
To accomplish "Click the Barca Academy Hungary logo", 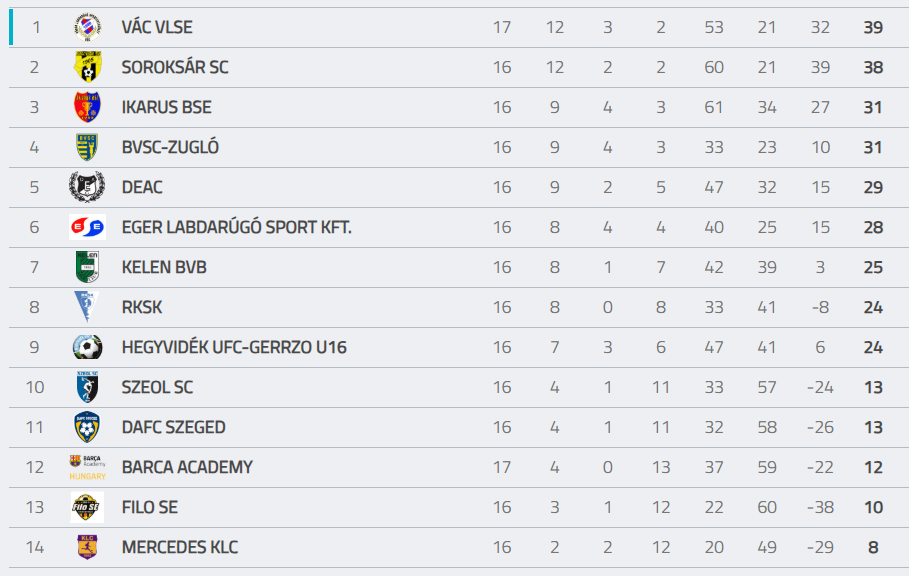I will click(87, 467).
